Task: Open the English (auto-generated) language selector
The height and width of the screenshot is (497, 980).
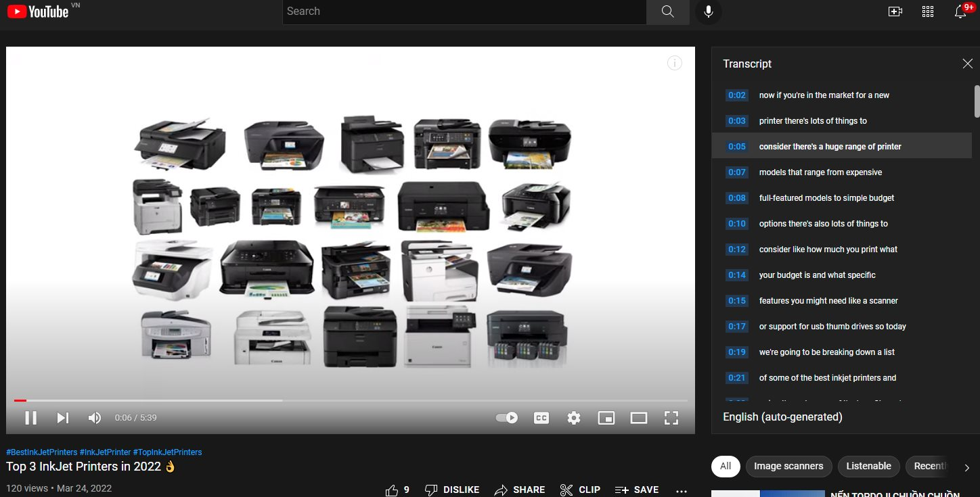Action: (x=782, y=417)
